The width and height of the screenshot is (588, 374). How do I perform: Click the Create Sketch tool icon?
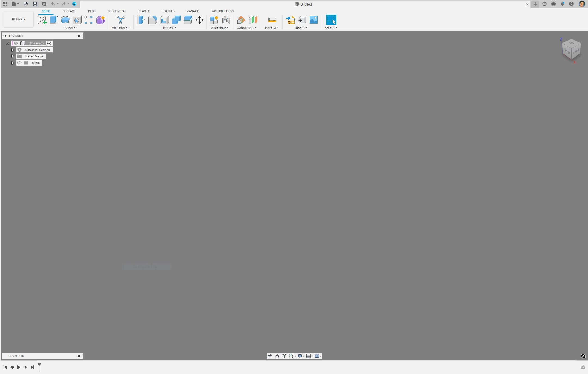pyautogui.click(x=42, y=20)
